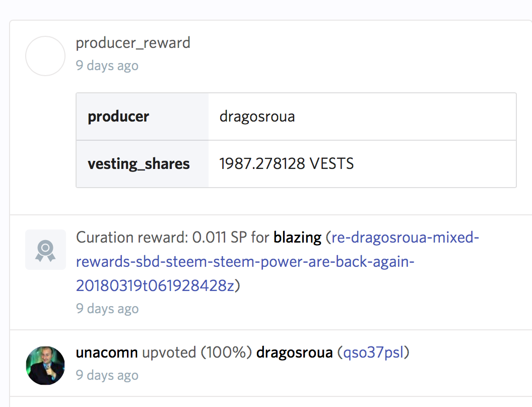Select the "vesting_shares" table label cell
The image size is (532, 407).
click(139, 164)
